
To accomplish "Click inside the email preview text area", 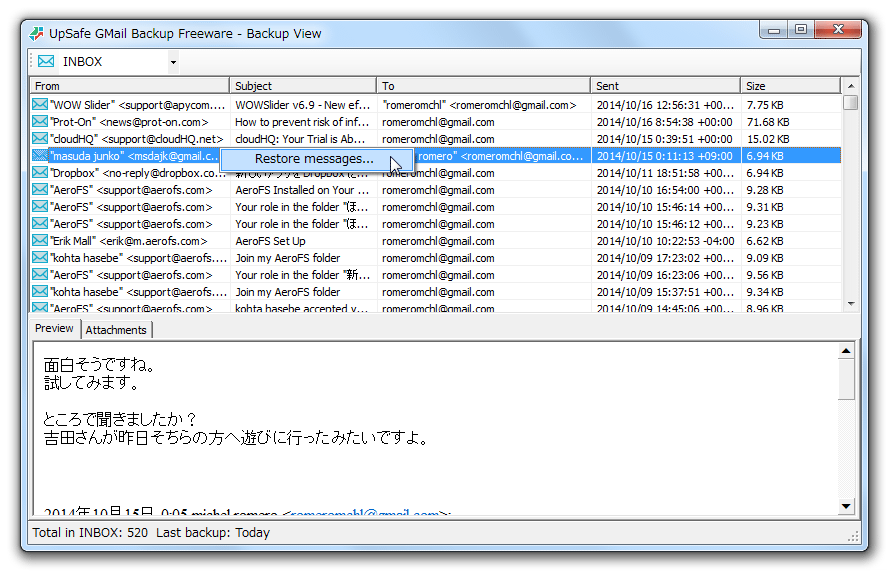I will (435, 428).
